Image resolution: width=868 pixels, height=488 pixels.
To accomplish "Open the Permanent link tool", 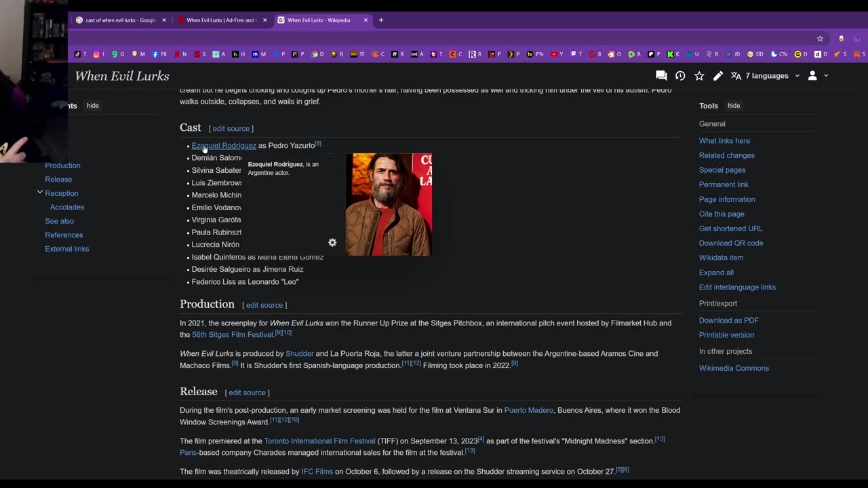I will coord(724,184).
